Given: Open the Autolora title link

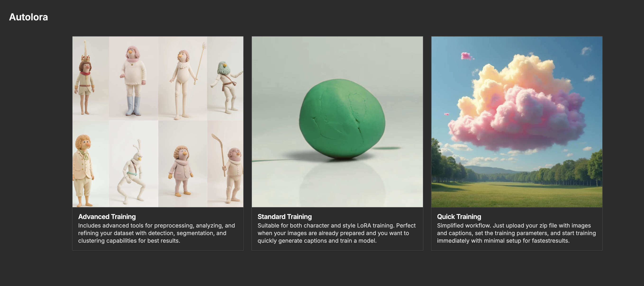Looking at the screenshot, I should click(28, 17).
